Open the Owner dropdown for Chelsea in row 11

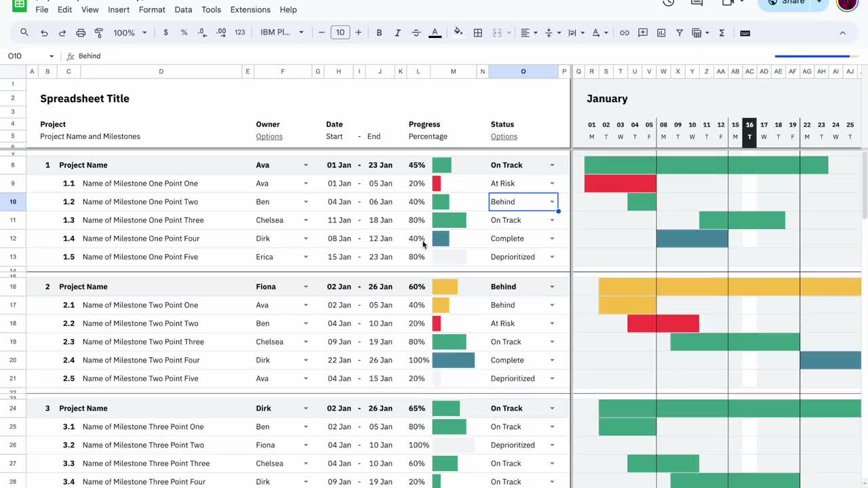tap(305, 220)
